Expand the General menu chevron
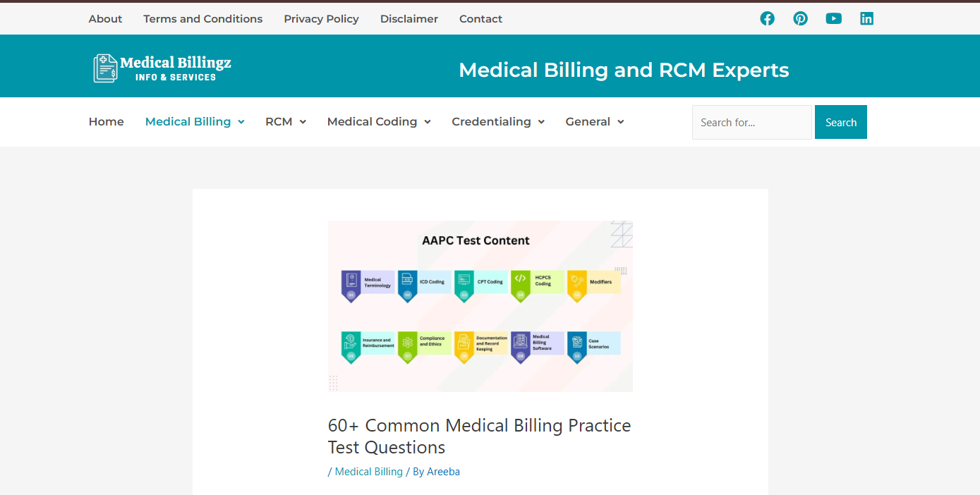The width and height of the screenshot is (980, 495). click(x=621, y=122)
